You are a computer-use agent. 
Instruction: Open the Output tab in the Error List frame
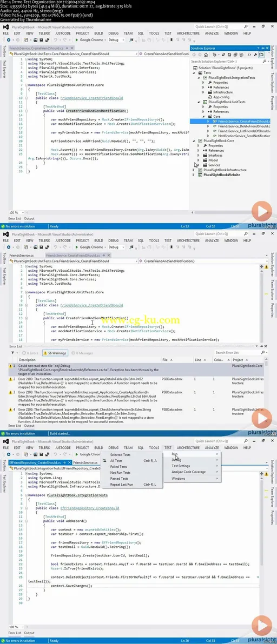pos(29,426)
